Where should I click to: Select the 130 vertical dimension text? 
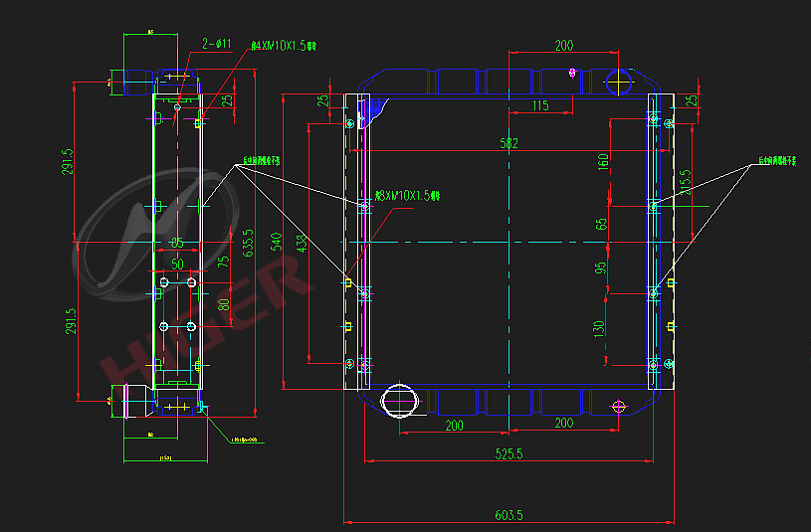599,327
